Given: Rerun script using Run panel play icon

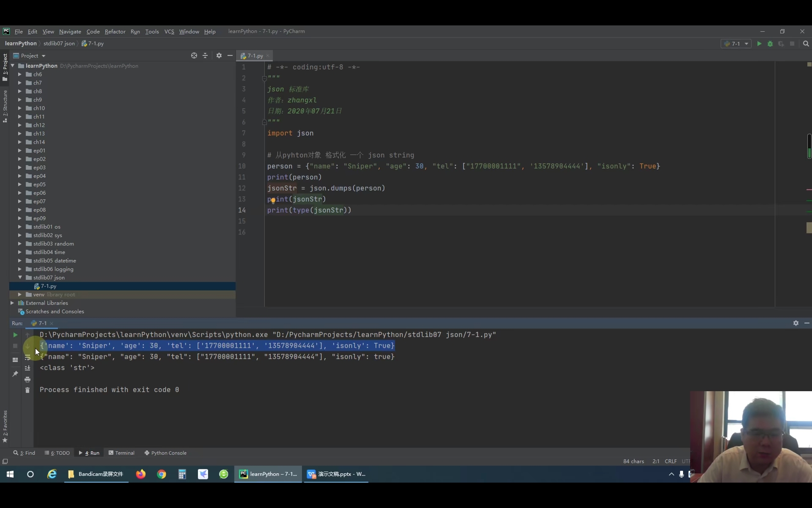Looking at the screenshot, I should (x=15, y=335).
